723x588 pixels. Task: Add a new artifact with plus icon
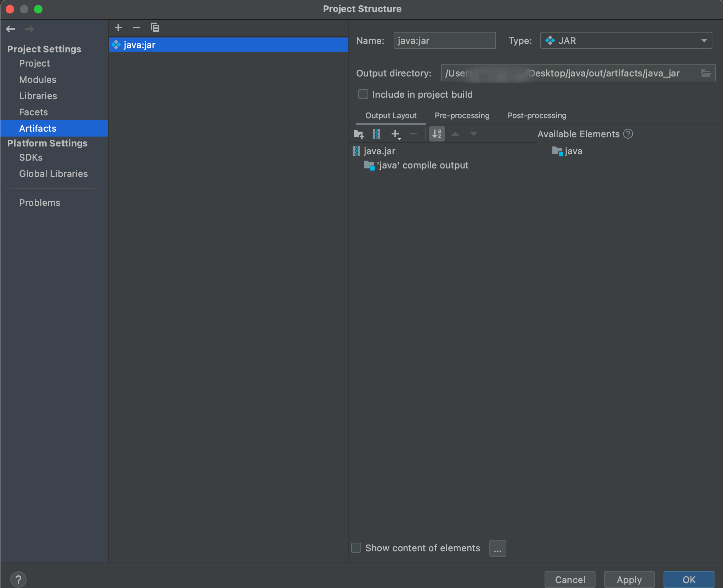pos(118,28)
